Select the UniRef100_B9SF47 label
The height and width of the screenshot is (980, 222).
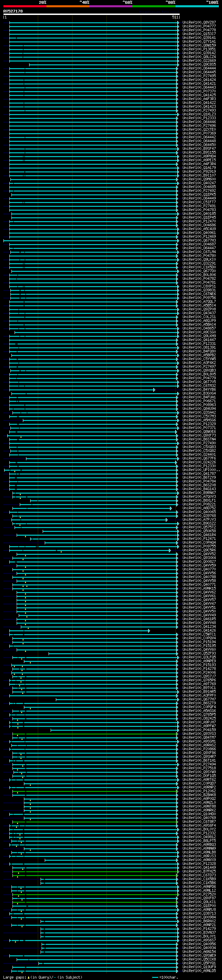(199, 149)
